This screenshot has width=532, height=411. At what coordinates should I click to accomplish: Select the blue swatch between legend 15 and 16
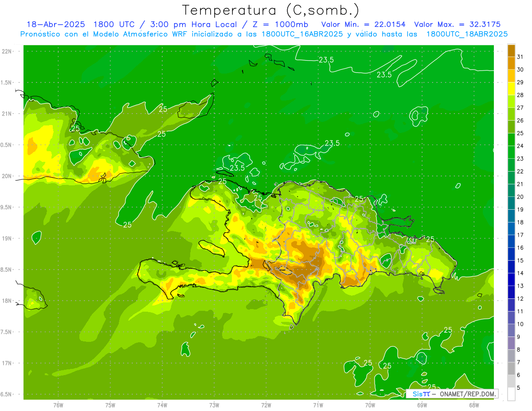click(x=511, y=254)
